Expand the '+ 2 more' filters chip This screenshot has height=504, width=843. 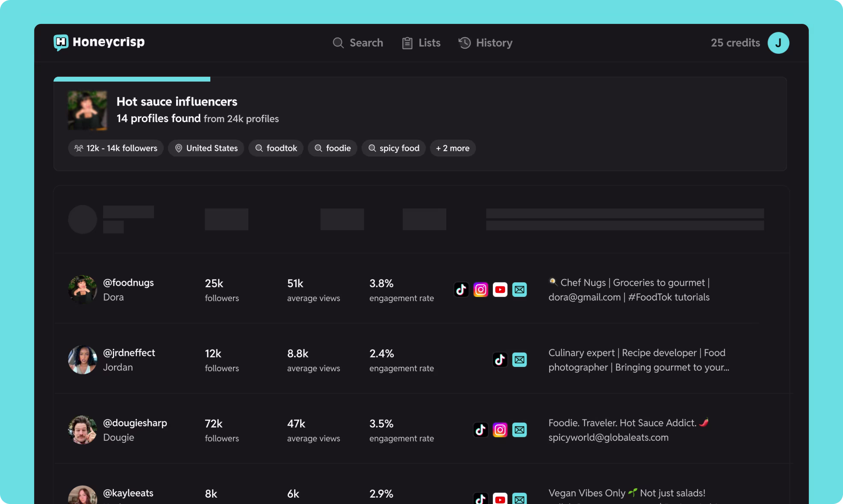pyautogui.click(x=453, y=148)
